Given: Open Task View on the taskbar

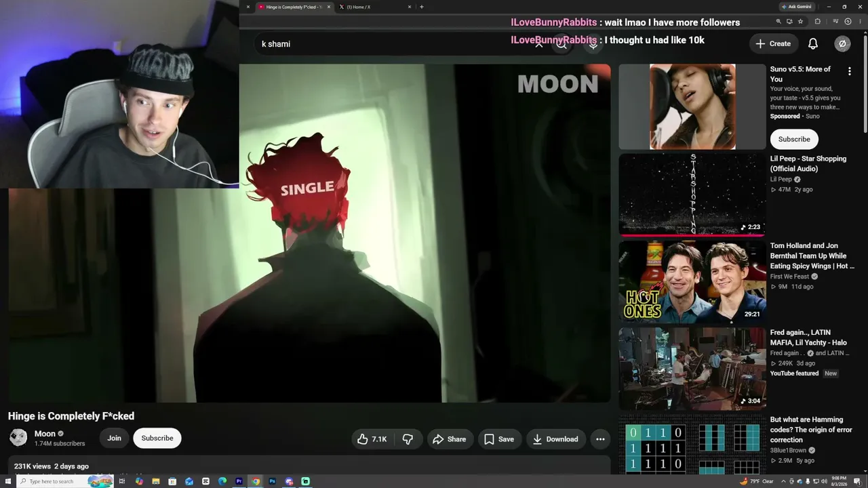Looking at the screenshot, I should pyautogui.click(x=122, y=481).
